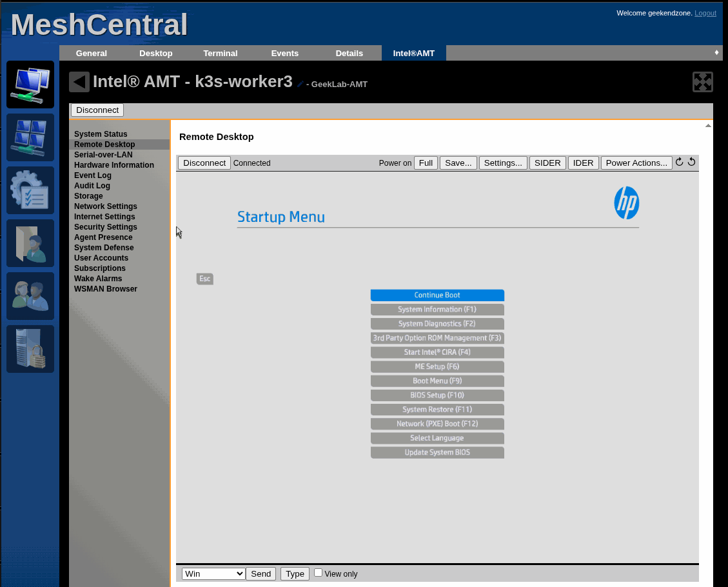This screenshot has height=587, width=728.
Task: Select System Information (F1)
Action: (x=437, y=309)
